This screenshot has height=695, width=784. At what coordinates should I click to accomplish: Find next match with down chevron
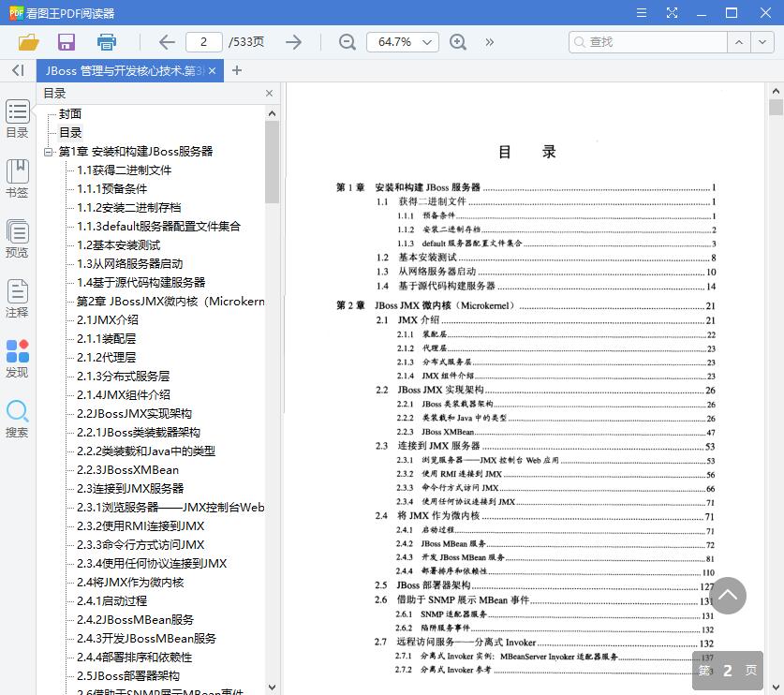coord(762,42)
